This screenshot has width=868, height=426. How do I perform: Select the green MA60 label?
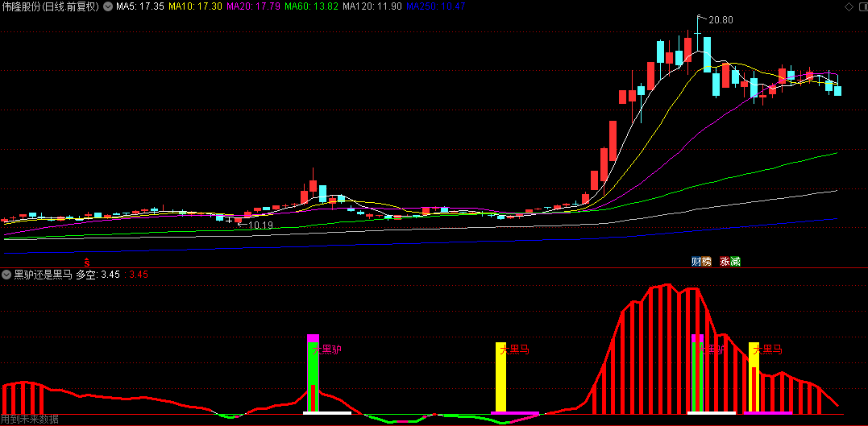pos(312,6)
